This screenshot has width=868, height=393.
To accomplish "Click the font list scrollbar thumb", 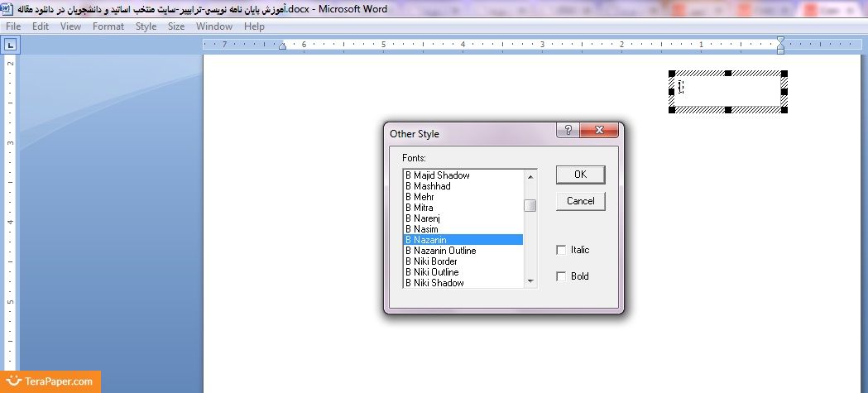I will coord(530,205).
